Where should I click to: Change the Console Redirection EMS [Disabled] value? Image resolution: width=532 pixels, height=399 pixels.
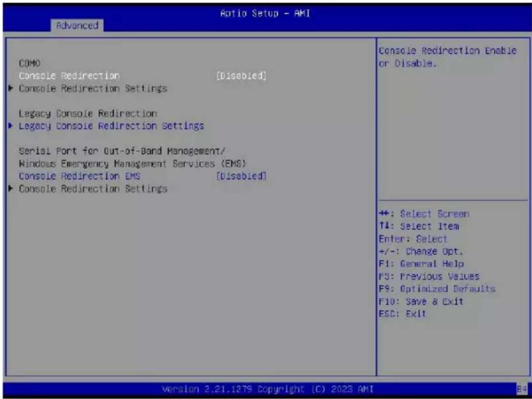pos(241,176)
